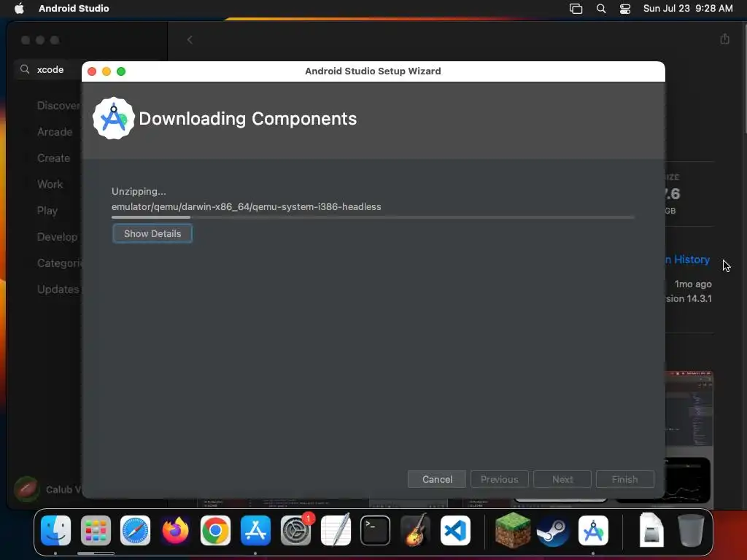The image size is (747, 560).
Task: Launch Safari from the Dock
Action: point(135,531)
